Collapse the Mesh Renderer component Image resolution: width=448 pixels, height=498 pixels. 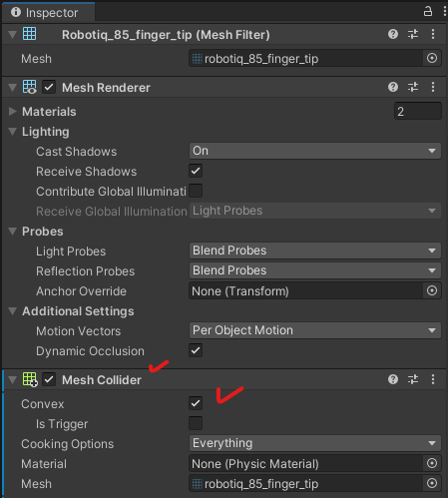(13, 88)
